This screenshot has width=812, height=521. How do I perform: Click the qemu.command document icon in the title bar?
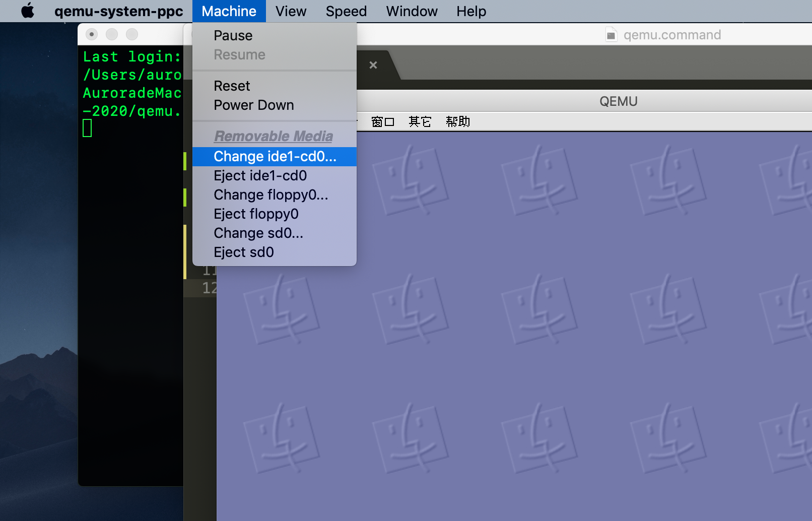tap(611, 35)
